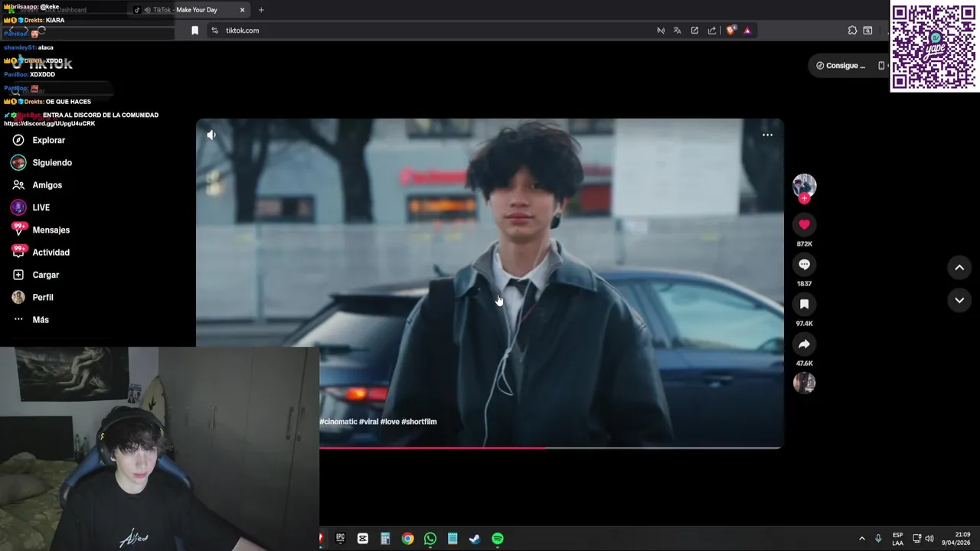Open Explorar in the TikTok sidebar
The image size is (980, 551).
[x=49, y=140]
